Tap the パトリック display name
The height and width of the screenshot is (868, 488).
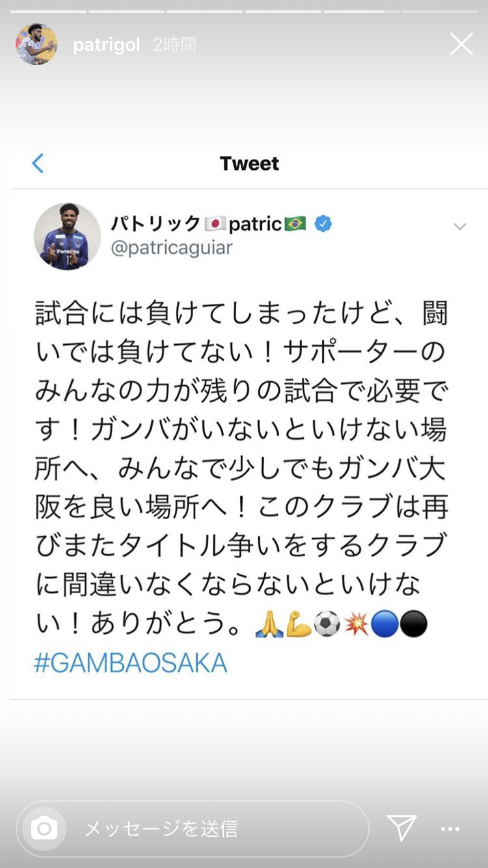[x=156, y=224]
